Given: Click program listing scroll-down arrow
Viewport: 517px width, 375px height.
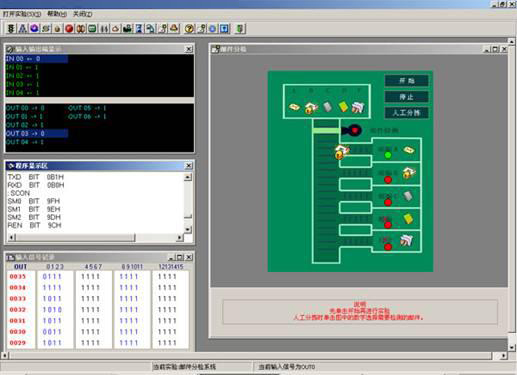Looking at the screenshot, I should click(188, 229).
